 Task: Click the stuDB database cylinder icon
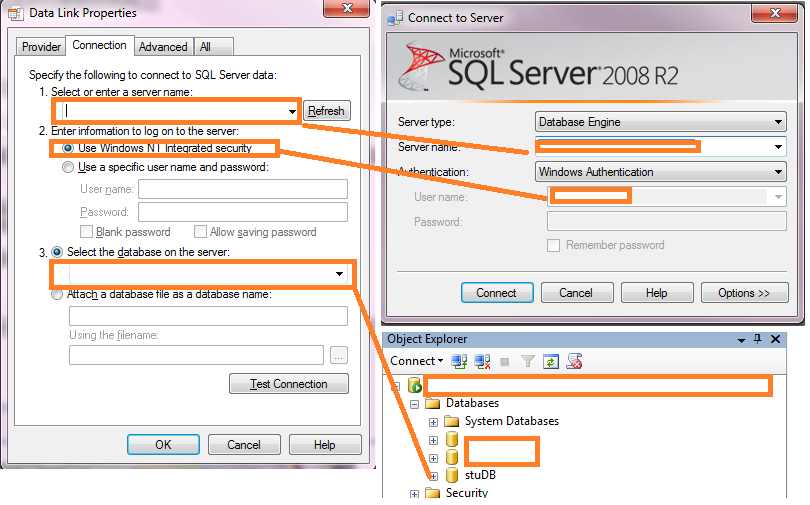[452, 475]
